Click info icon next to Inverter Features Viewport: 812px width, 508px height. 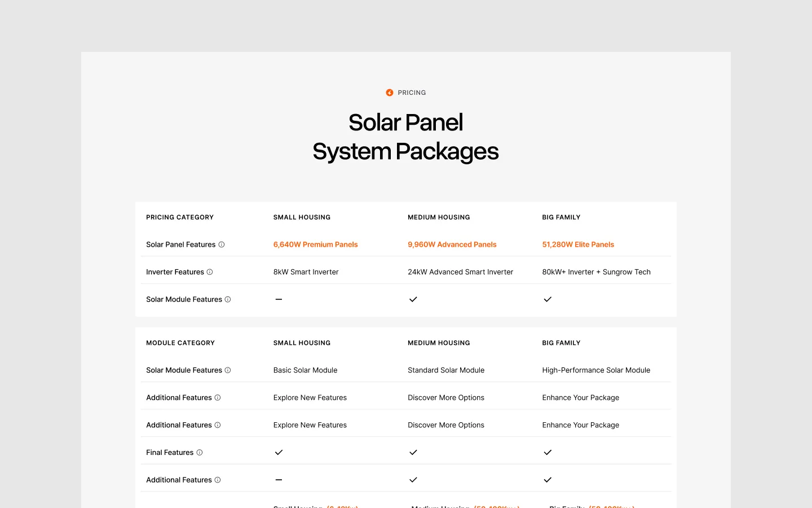pos(210,272)
